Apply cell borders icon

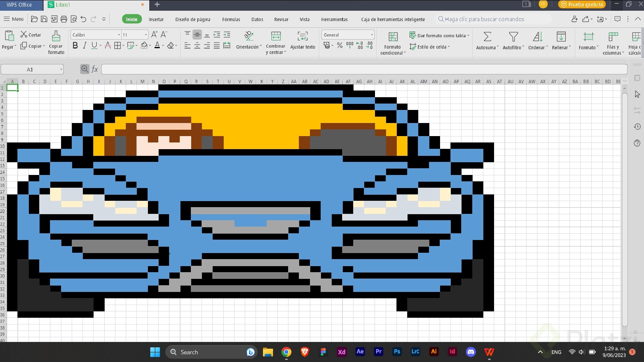click(x=117, y=45)
